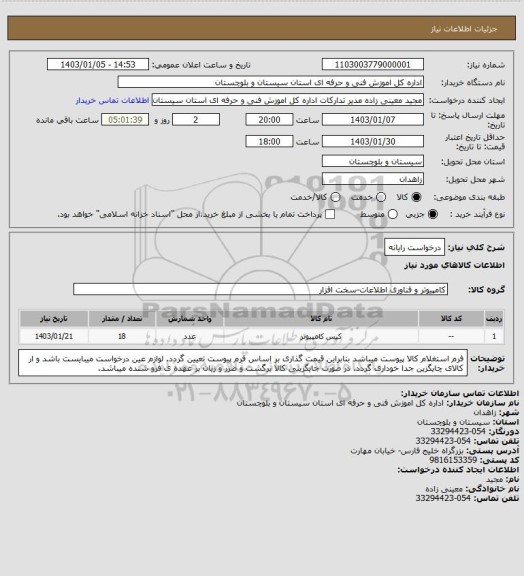The width and height of the screenshot is (524, 576).
Task: Select the 'خدمت' radio button
Action: (x=381, y=197)
